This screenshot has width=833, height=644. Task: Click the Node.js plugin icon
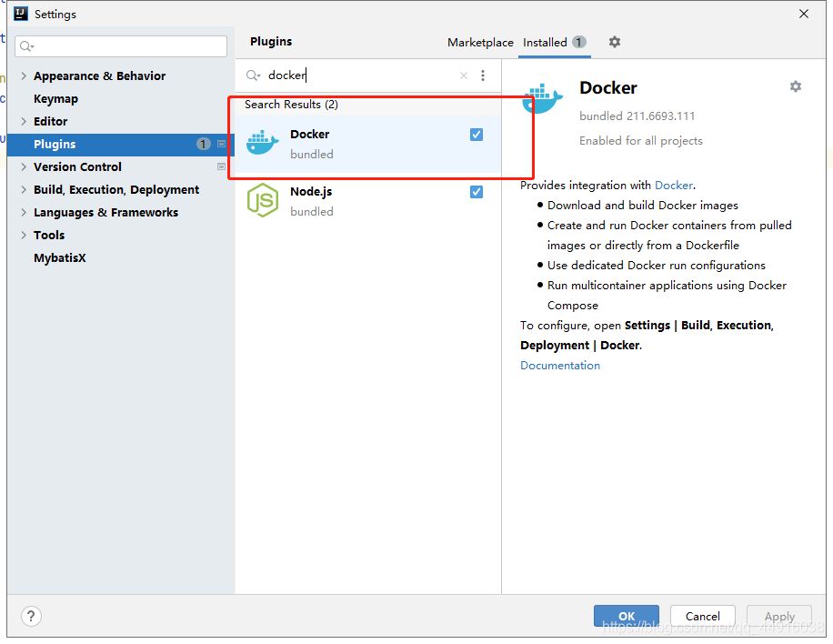pyautogui.click(x=262, y=200)
